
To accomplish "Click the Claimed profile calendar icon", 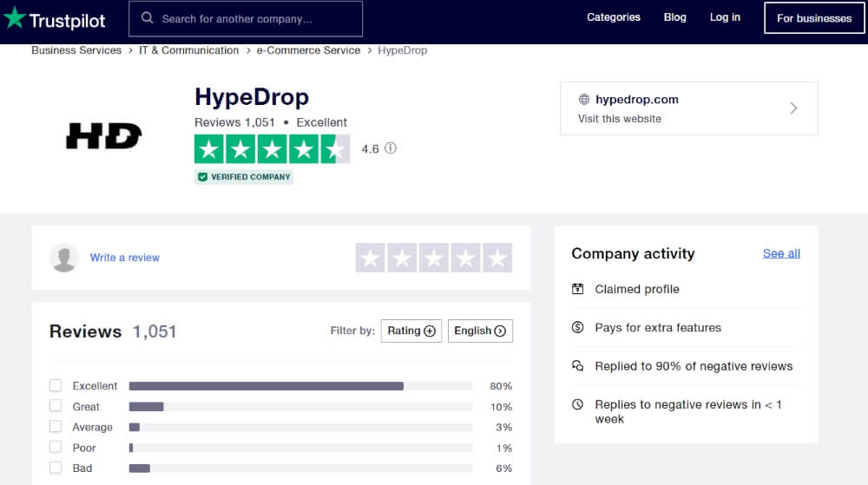I will tap(577, 289).
